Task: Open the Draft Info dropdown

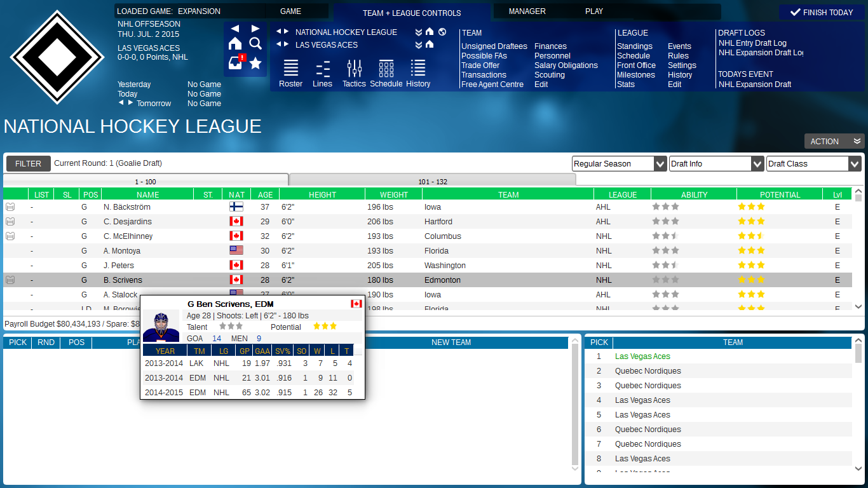Action: (x=716, y=164)
